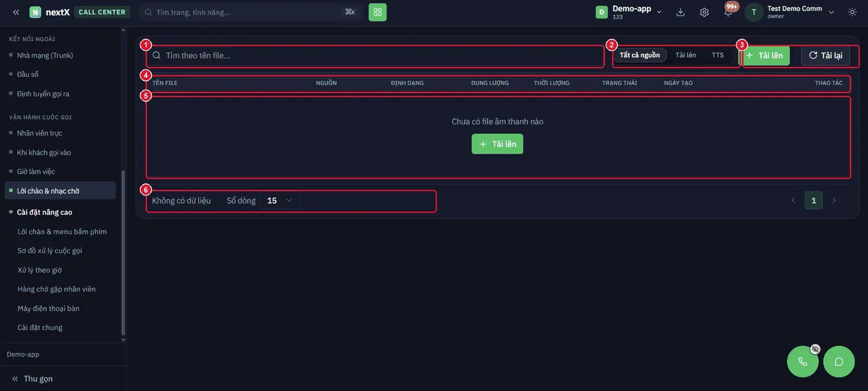Open the notifications bell with 99+ badge
This screenshot has height=391, width=868.
coord(729,12)
